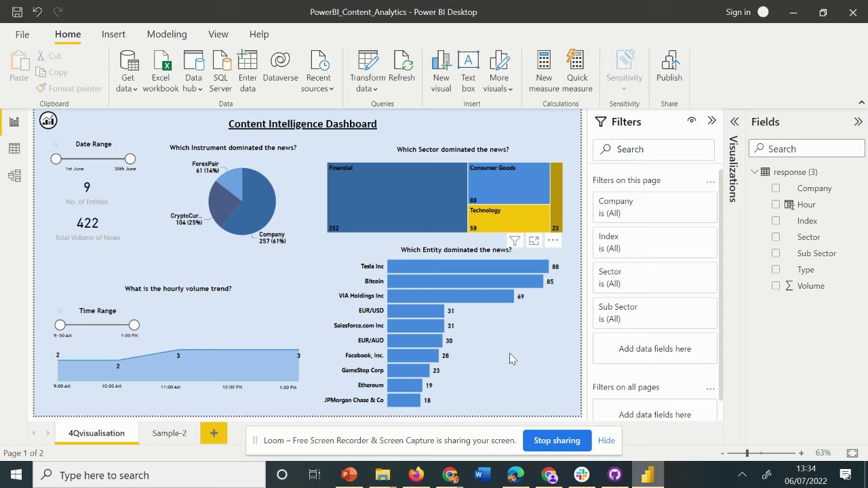Switch to the Insert ribbon tab
Screen dimensions: 868x488
click(x=113, y=34)
